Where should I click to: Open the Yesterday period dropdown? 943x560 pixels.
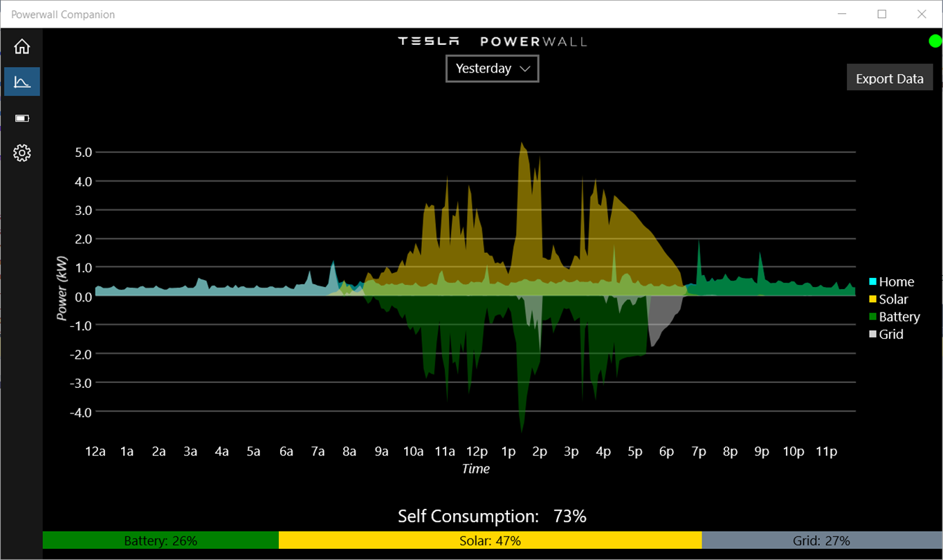click(492, 68)
